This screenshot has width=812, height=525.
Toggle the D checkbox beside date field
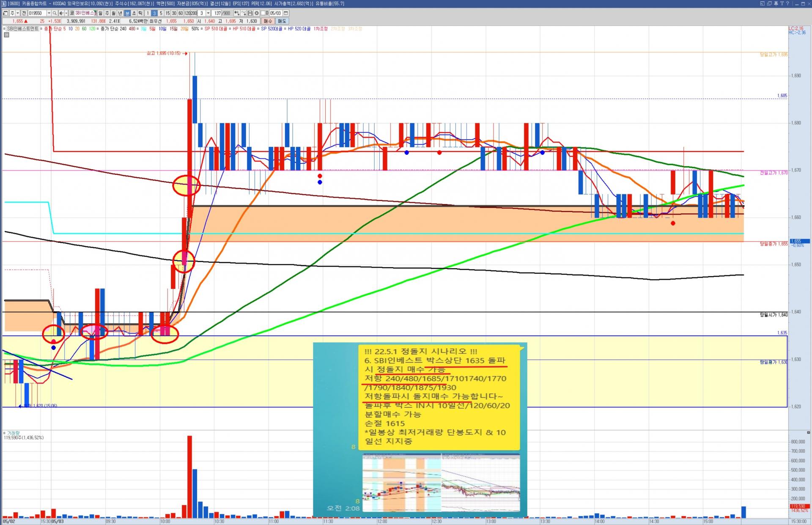click(x=263, y=13)
